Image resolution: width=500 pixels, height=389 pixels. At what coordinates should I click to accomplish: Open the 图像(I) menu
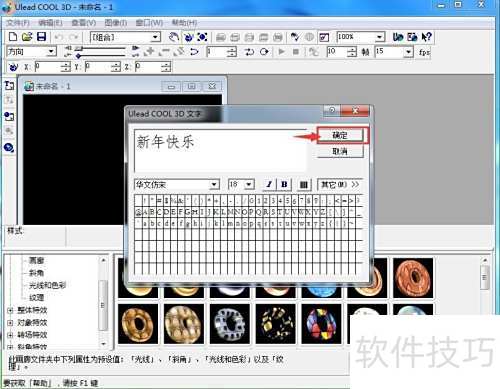116,23
